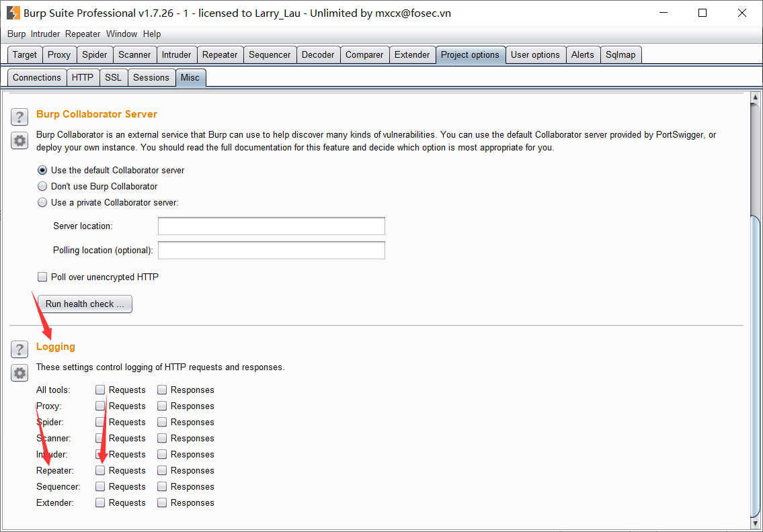Open the Burp Collaborator Server settings gear
The height and width of the screenshot is (532, 763).
tap(19, 140)
